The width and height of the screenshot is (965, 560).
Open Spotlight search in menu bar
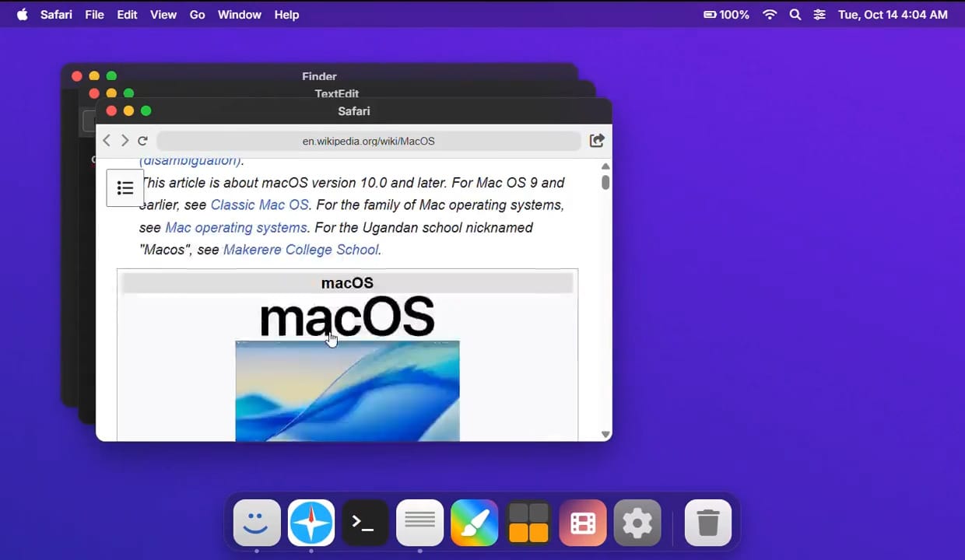pos(795,15)
